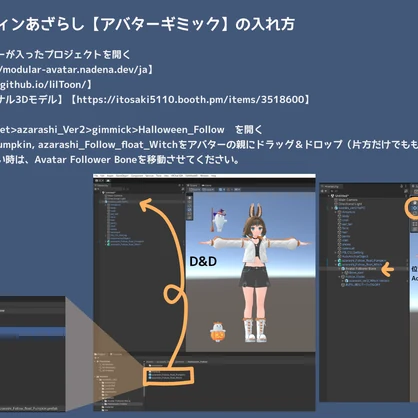Click the github.io/lilToon URL text

43,85
